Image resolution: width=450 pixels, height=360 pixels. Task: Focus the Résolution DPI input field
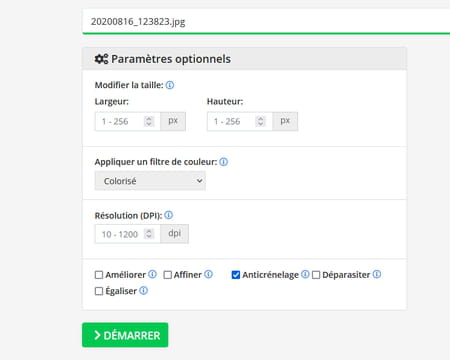point(128,234)
